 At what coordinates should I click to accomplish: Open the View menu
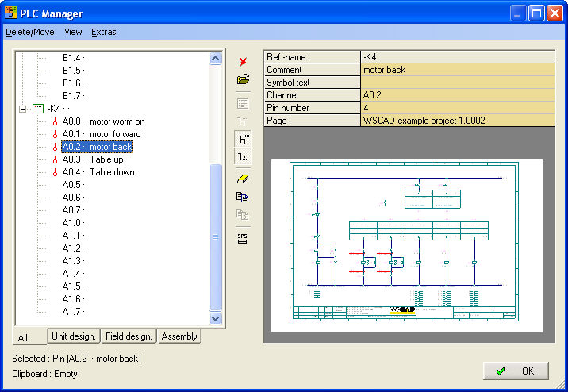click(x=73, y=32)
